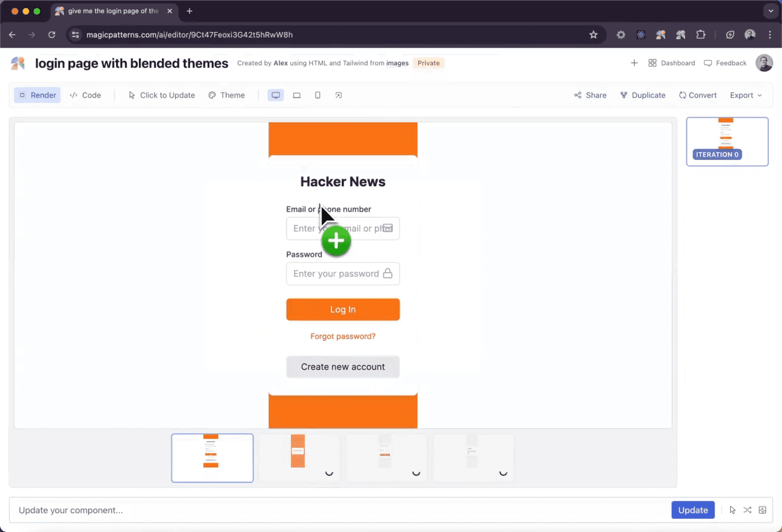Click the login page with blended themes title
The height and width of the screenshot is (532, 782).
click(x=131, y=63)
